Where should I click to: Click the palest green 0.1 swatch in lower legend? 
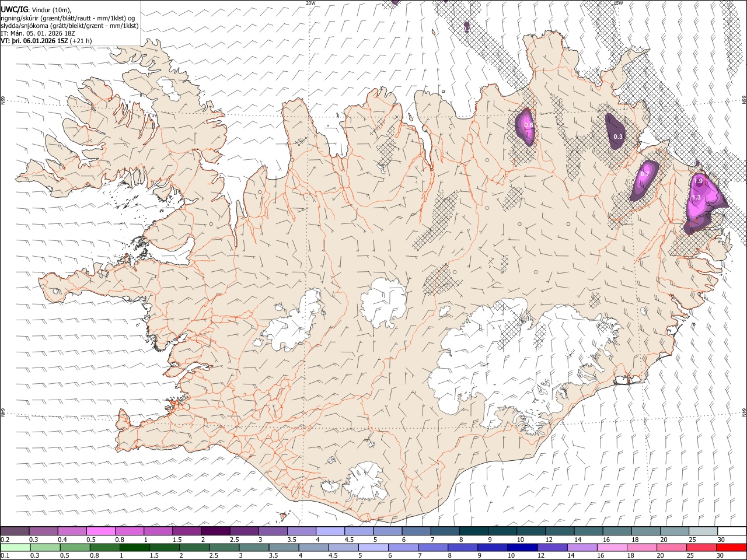click(x=16, y=547)
